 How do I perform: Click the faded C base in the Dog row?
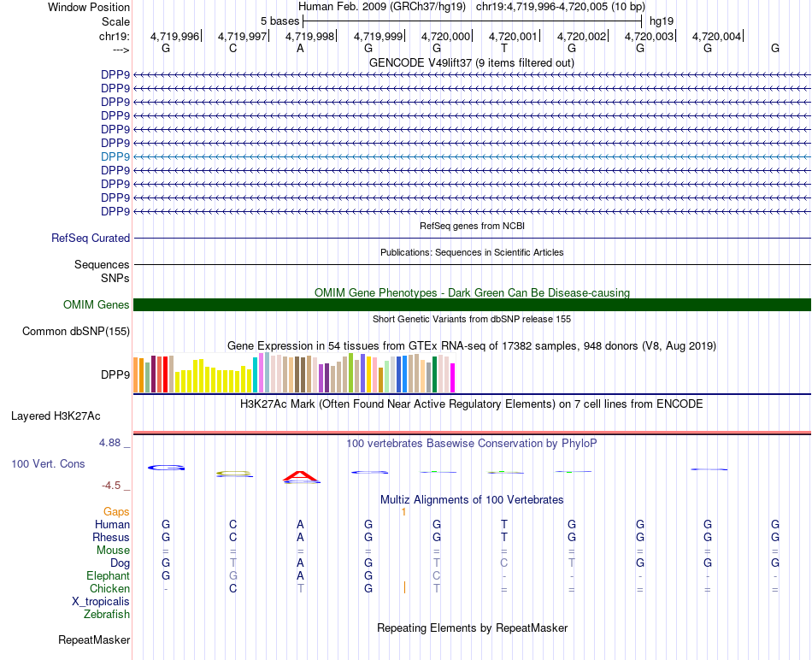click(x=504, y=563)
